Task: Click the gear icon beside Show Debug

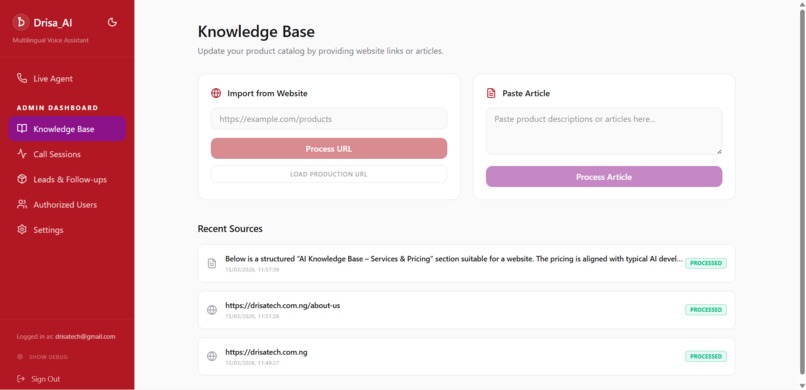Action: click(x=20, y=357)
